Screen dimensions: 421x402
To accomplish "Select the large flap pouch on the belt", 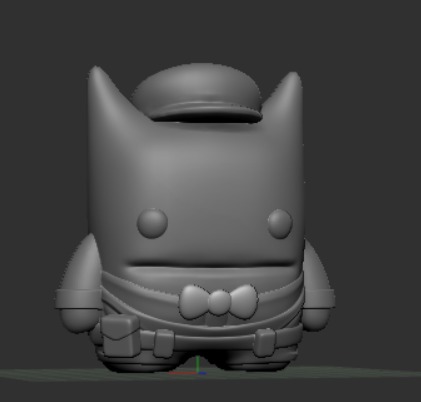I will click(x=120, y=336).
